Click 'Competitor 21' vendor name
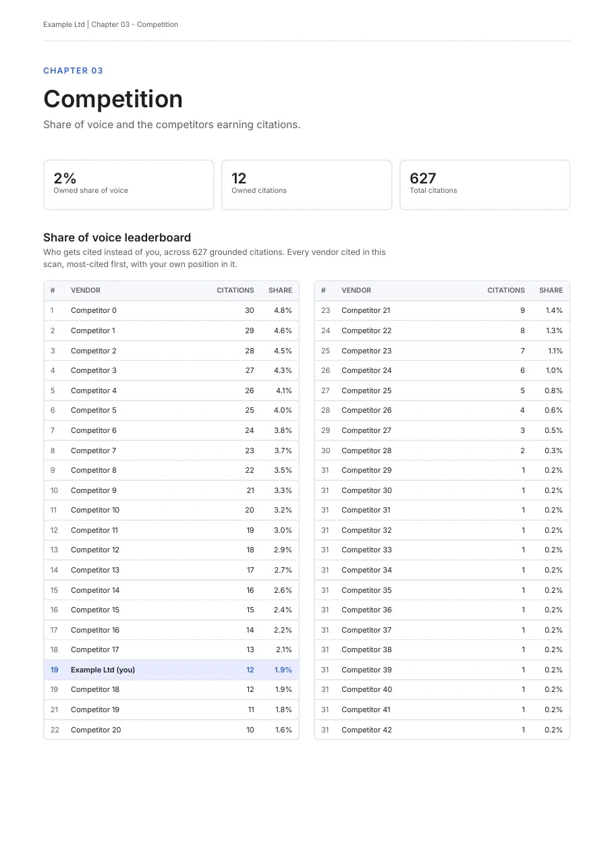 click(x=366, y=310)
